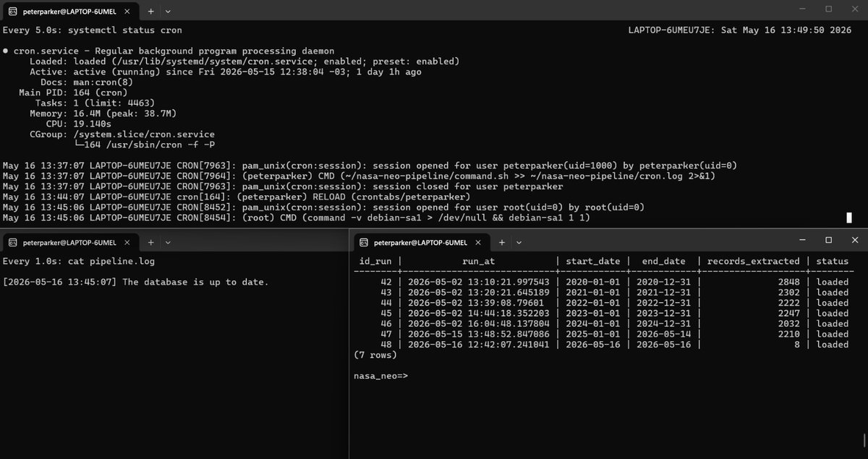Minimize the nasa_neo terminal window

[x=801, y=239]
